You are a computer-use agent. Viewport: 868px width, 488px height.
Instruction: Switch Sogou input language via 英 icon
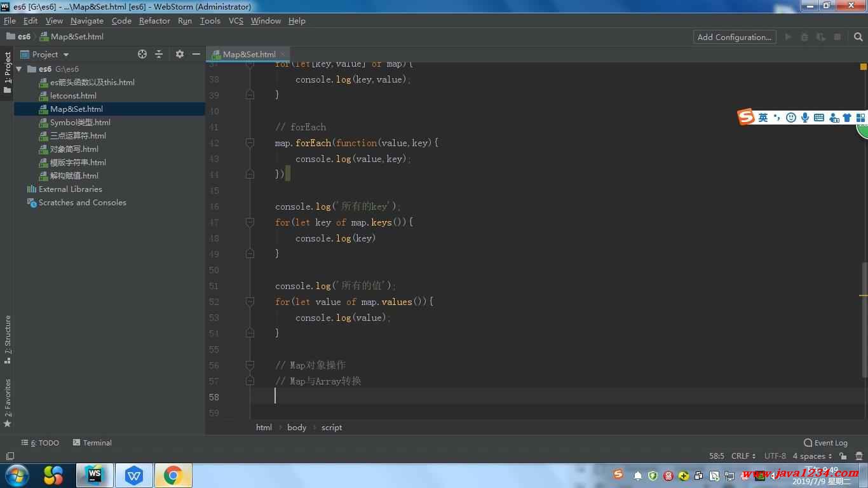[x=763, y=118]
